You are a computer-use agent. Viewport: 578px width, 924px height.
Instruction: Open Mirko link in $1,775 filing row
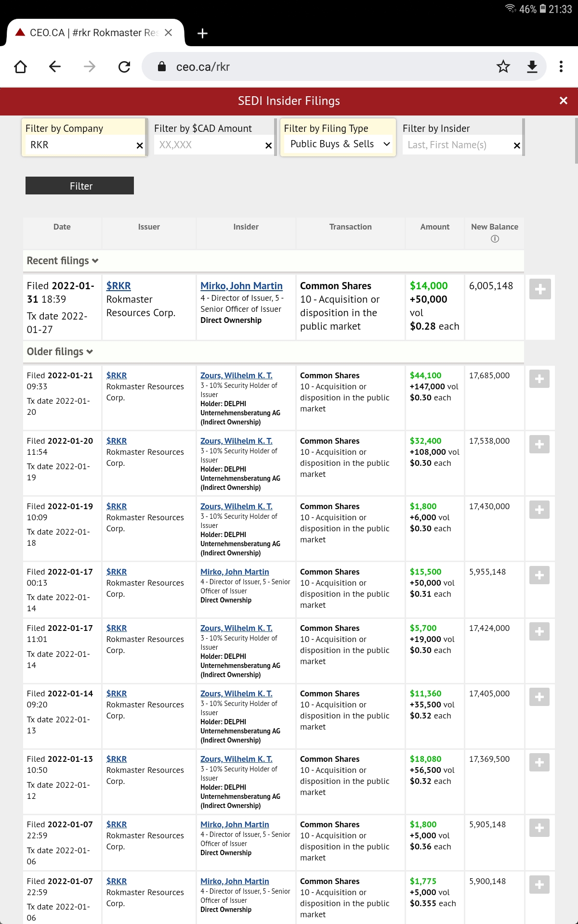[x=235, y=881]
